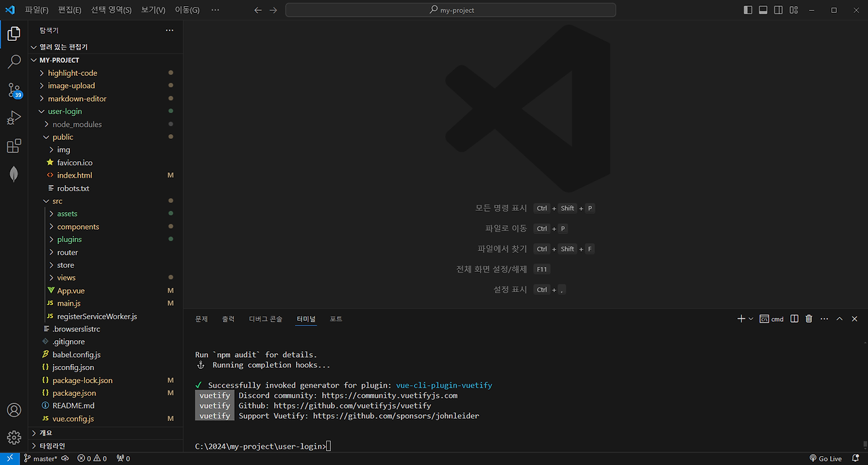Open main.js file

click(x=105, y=303)
